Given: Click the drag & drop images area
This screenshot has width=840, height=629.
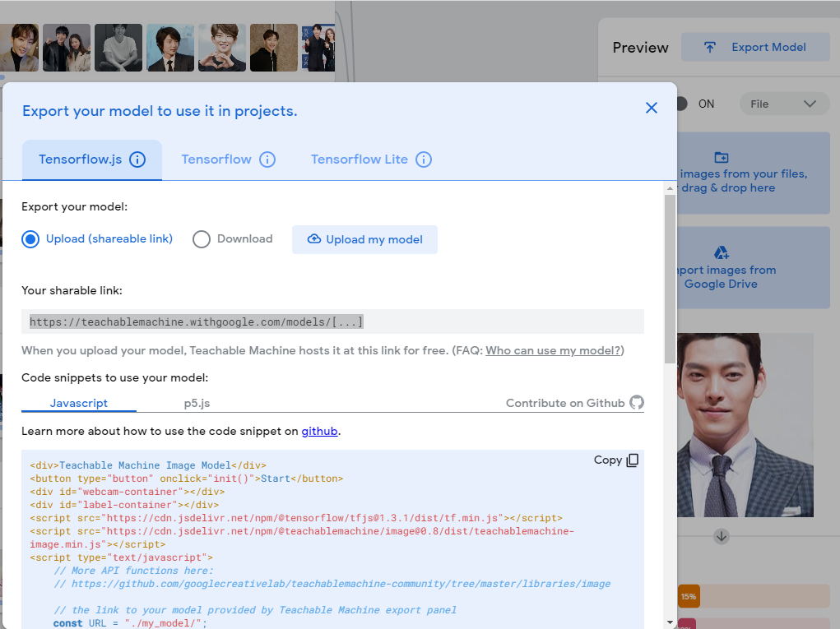Looking at the screenshot, I should (754, 173).
